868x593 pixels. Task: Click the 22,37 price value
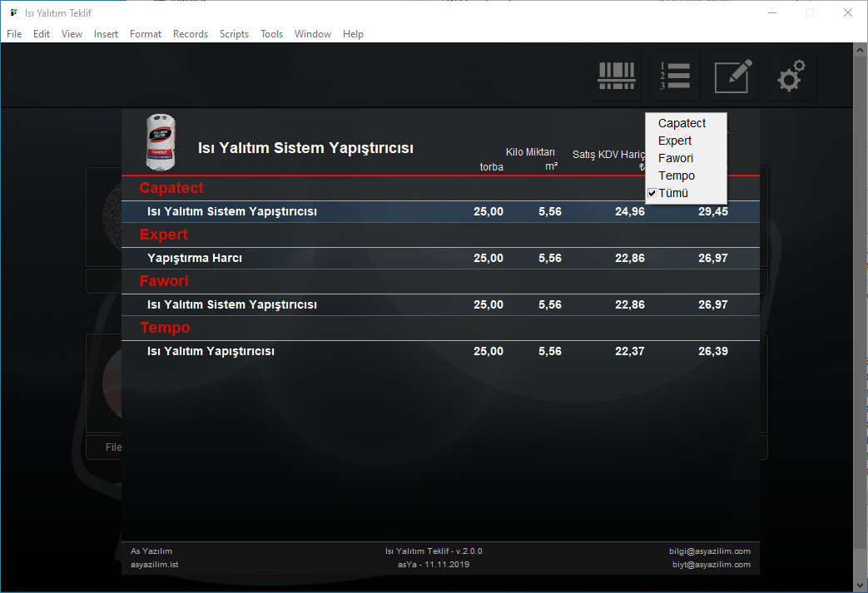click(630, 351)
